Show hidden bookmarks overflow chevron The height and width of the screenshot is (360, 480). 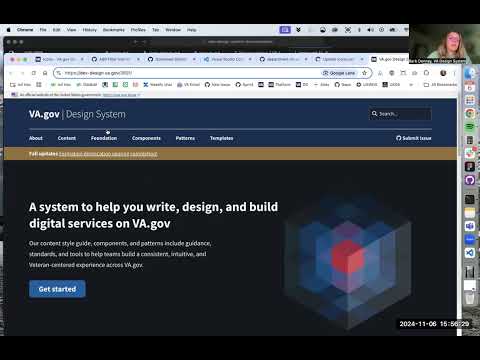[x=411, y=85]
